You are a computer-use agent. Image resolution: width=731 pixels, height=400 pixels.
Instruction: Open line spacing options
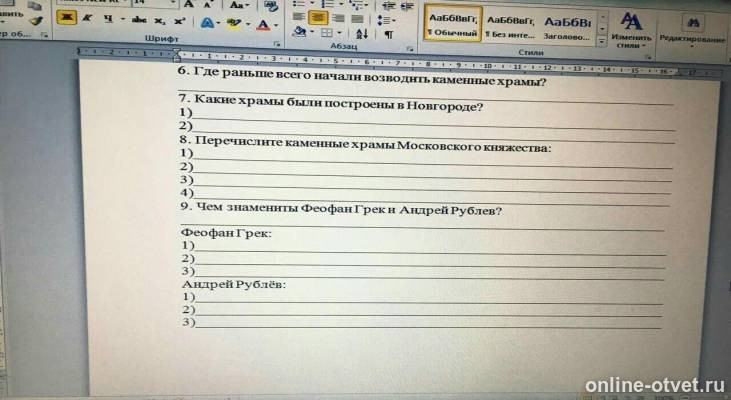tap(386, 21)
